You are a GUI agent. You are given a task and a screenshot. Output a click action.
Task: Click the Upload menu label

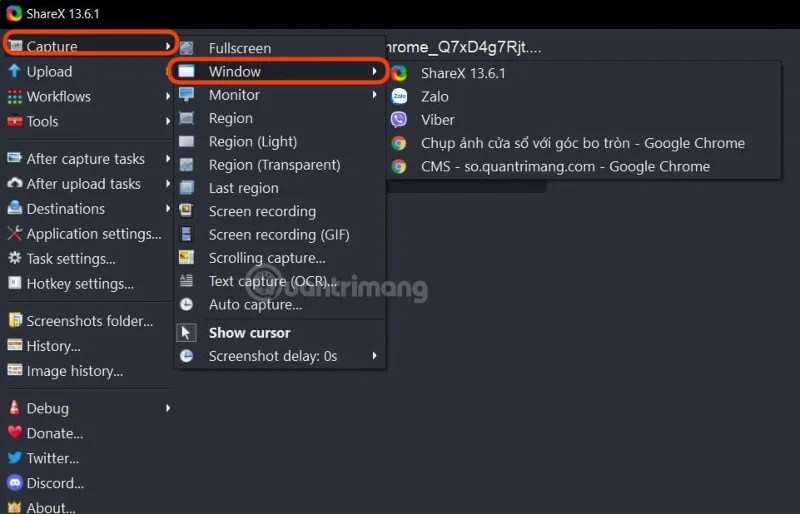point(49,71)
